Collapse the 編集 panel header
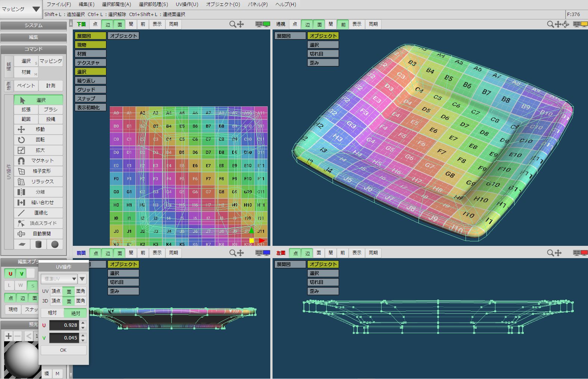588x379 pixels. 34,37
